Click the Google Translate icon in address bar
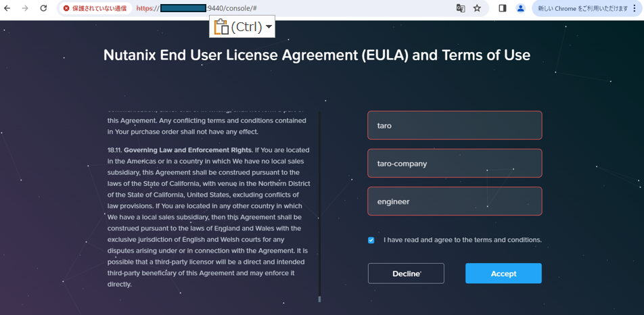 461,8
